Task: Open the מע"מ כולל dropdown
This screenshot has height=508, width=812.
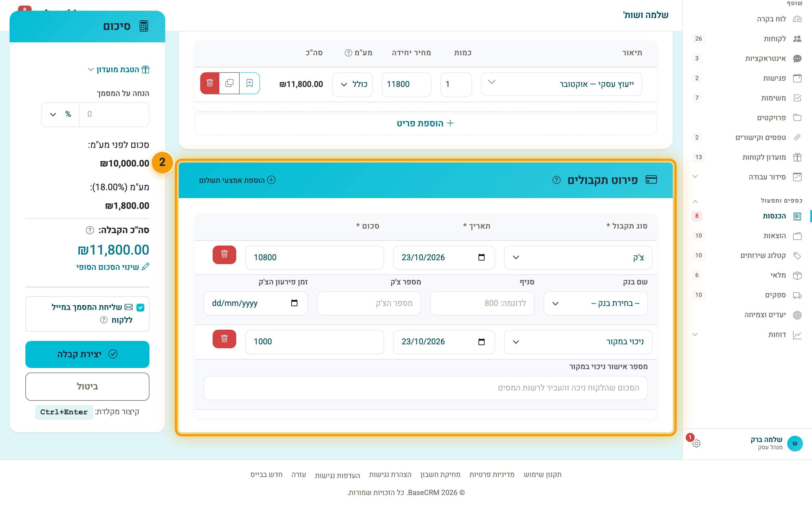Action: (x=352, y=84)
